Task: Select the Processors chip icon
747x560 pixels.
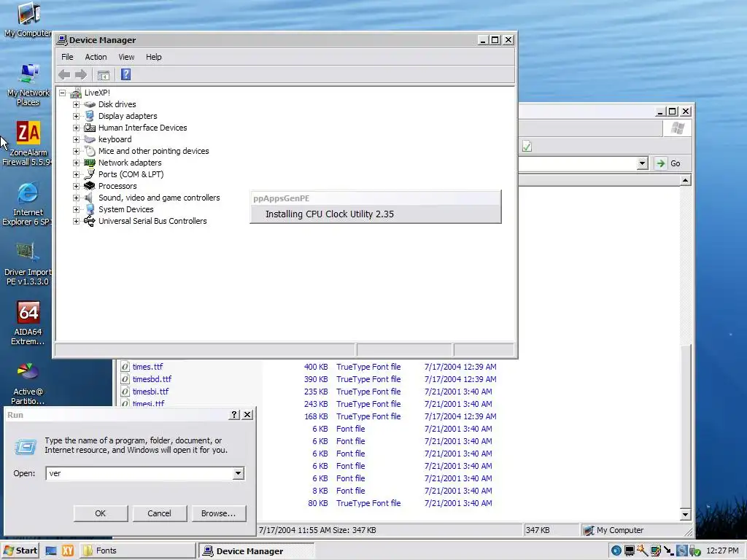Action: (x=89, y=186)
